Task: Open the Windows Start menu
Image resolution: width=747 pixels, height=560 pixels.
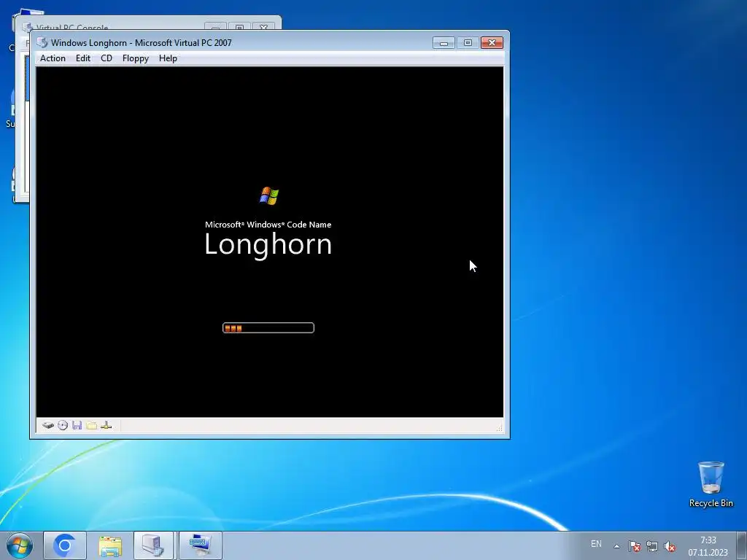Action: (x=20, y=545)
